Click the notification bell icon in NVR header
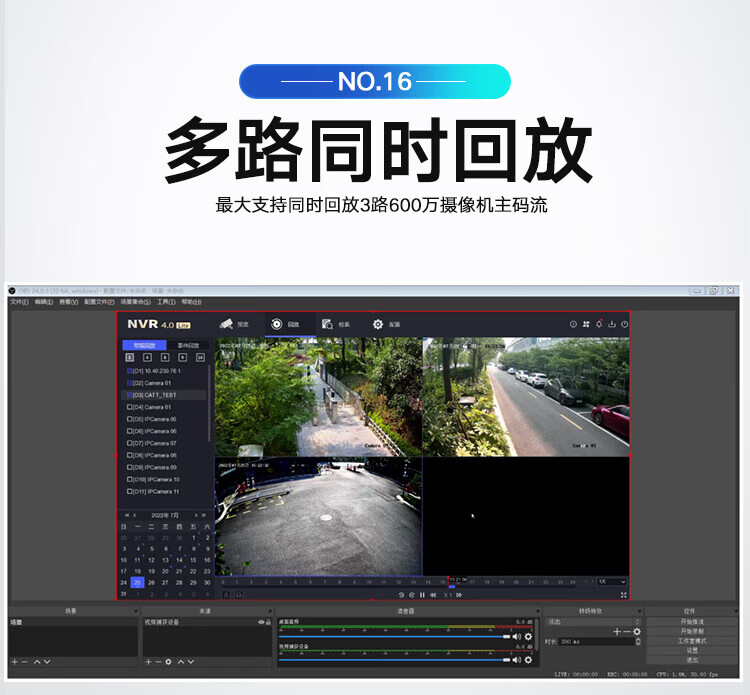750x695 pixels. coord(598,324)
